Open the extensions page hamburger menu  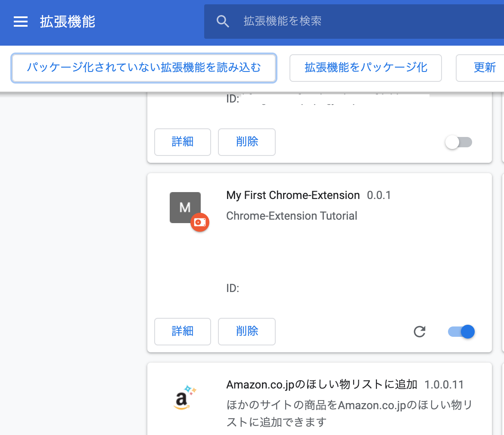[x=20, y=22]
